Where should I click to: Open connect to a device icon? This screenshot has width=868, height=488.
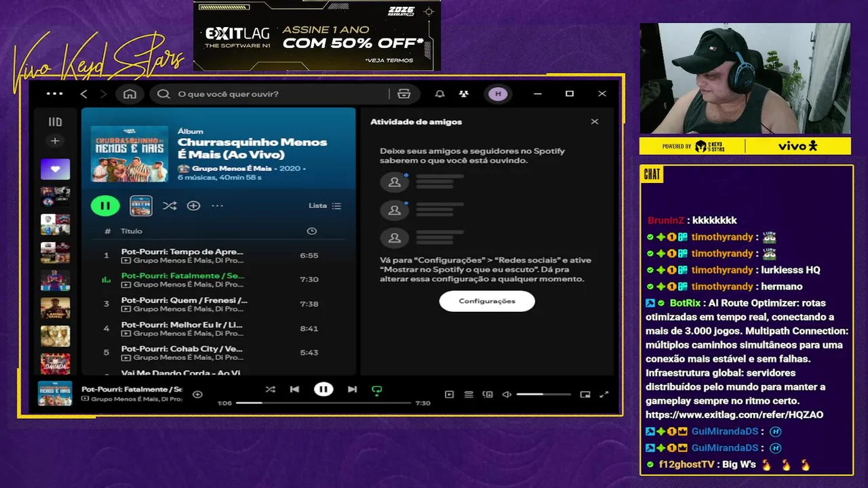click(487, 394)
